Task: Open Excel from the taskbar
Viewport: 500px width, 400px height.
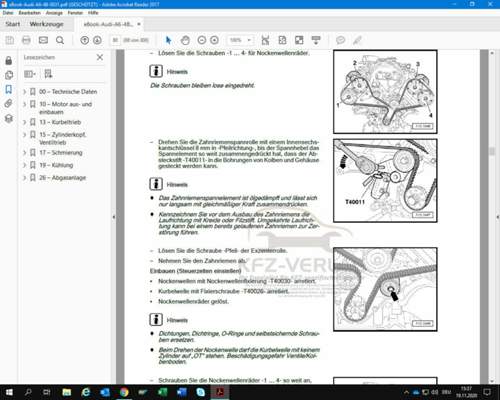Action: point(162,392)
